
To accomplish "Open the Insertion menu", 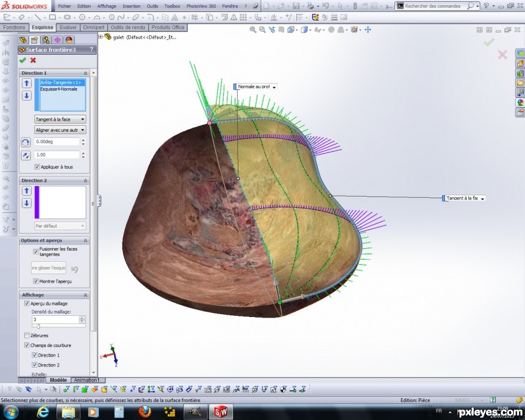I will [x=132, y=6].
